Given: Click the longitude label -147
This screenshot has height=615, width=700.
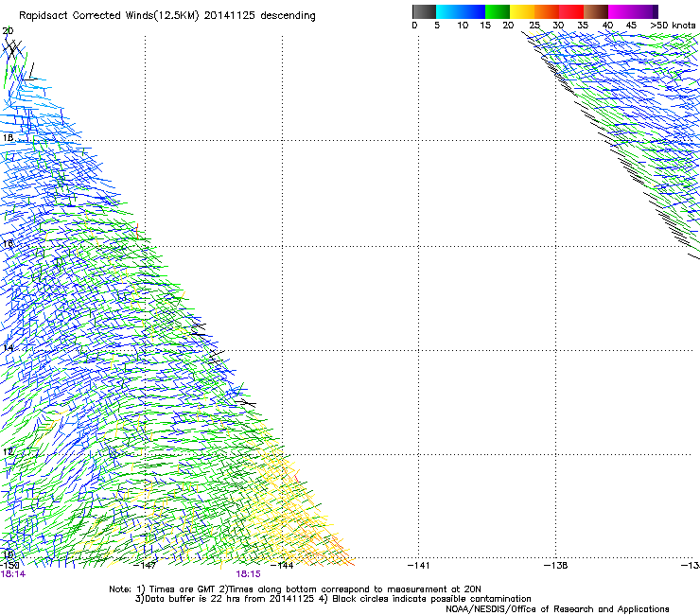Looking at the screenshot, I should 145,566.
